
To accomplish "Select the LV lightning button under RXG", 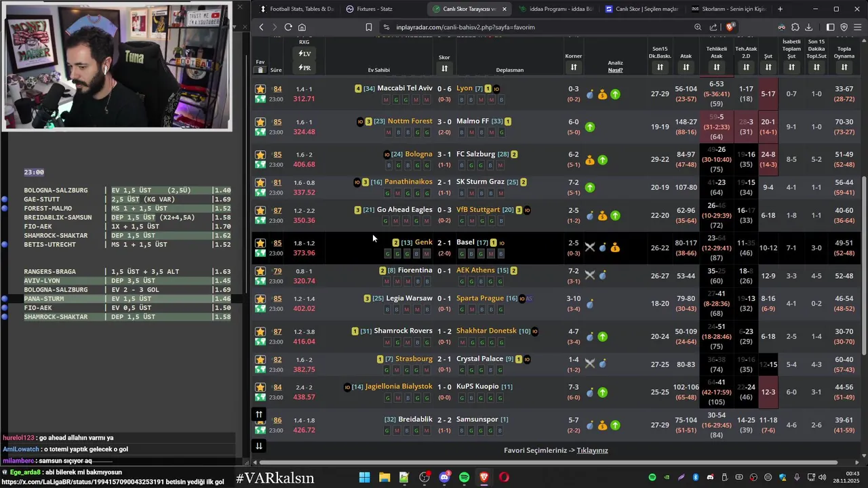I will point(304,54).
